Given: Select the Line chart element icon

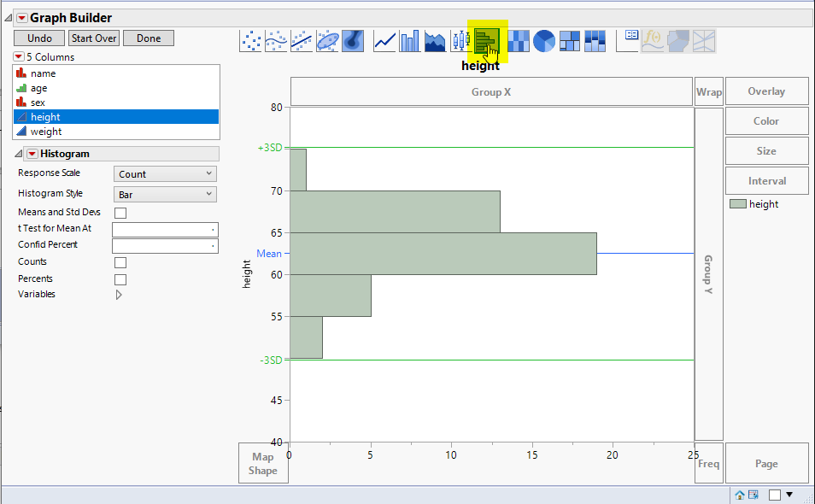Looking at the screenshot, I should click(x=384, y=40).
